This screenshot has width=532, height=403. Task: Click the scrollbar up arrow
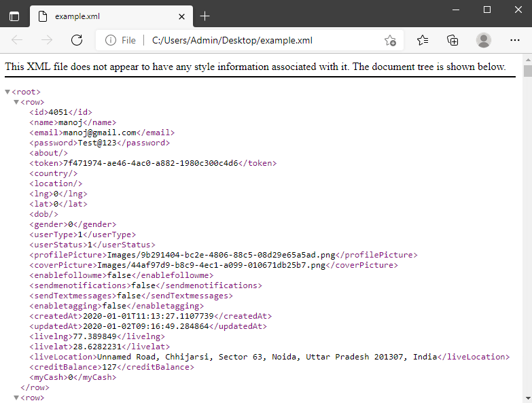[x=528, y=60]
